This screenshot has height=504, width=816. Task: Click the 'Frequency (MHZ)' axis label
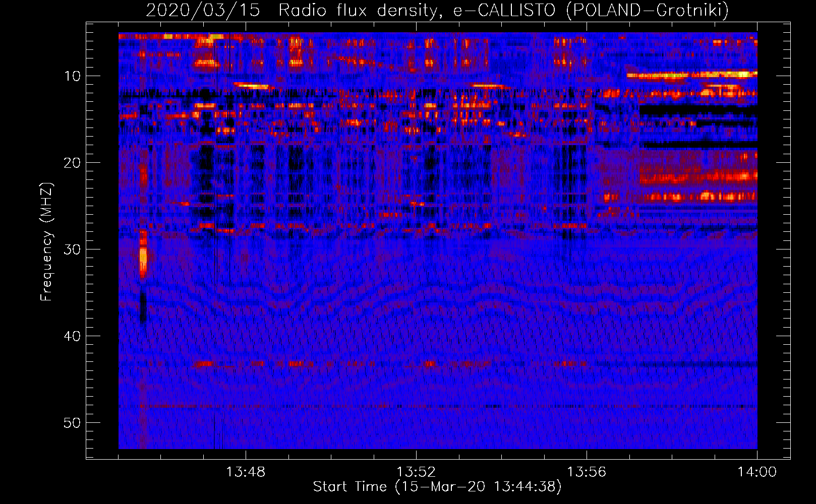46,241
